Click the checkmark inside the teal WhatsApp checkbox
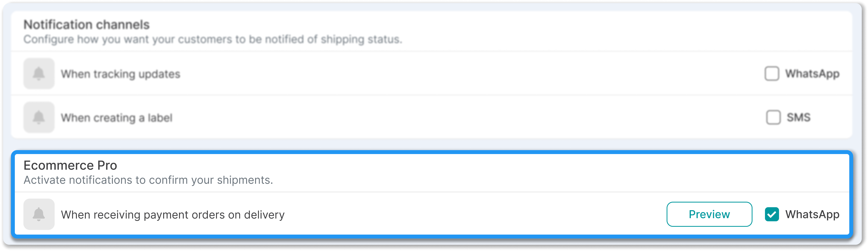868x251 pixels. tap(772, 214)
